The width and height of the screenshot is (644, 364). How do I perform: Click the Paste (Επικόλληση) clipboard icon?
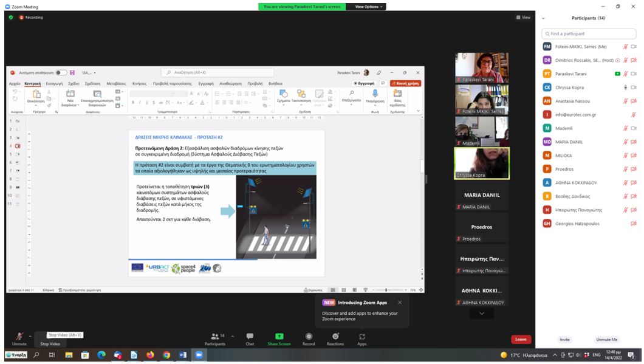pyautogui.click(x=36, y=94)
